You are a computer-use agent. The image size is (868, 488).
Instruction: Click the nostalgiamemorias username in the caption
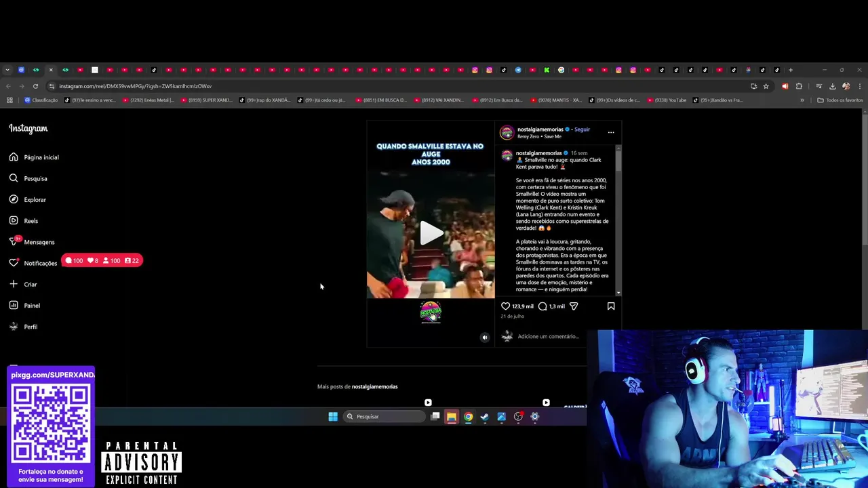coord(539,152)
